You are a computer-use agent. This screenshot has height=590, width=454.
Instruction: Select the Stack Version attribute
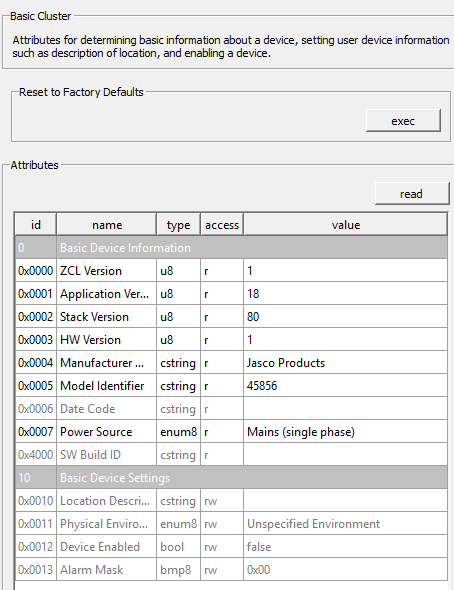[231, 316]
